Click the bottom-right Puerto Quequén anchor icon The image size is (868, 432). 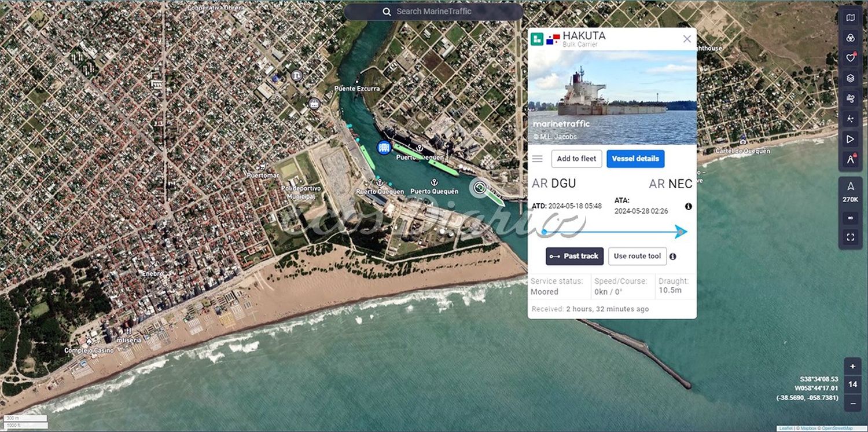pos(434,182)
